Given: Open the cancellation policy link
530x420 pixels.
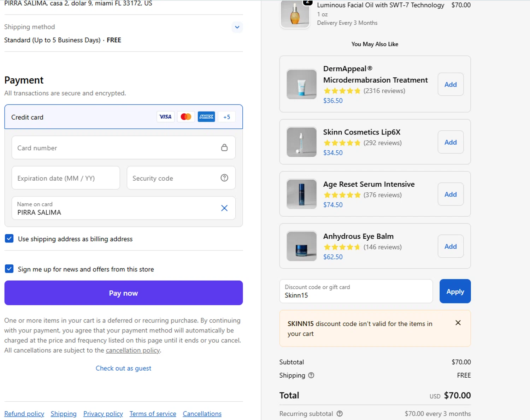Looking at the screenshot, I should pos(133,350).
